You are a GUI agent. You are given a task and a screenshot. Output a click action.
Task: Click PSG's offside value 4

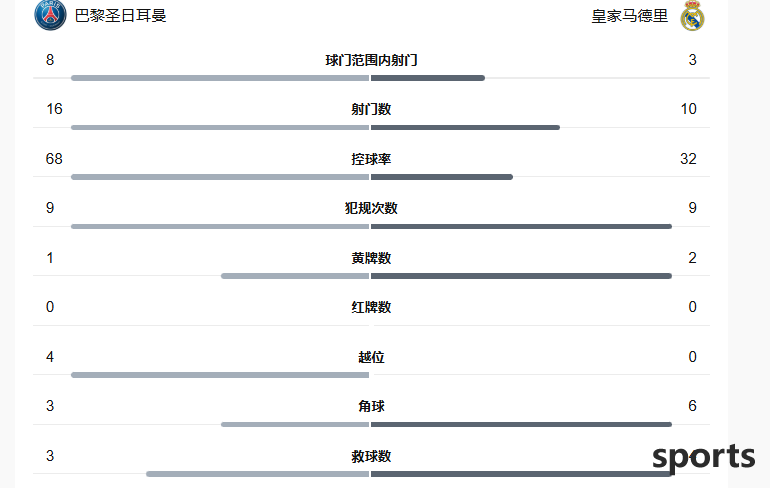[50, 357]
